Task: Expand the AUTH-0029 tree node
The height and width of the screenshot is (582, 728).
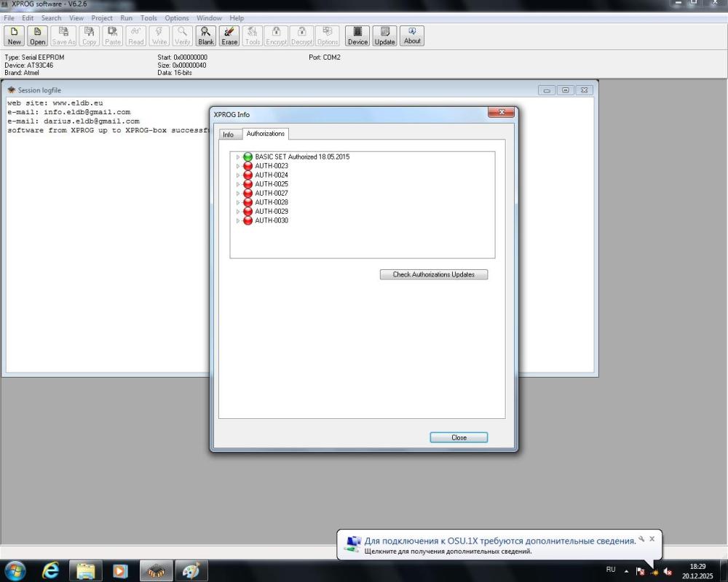Action: [238, 212]
